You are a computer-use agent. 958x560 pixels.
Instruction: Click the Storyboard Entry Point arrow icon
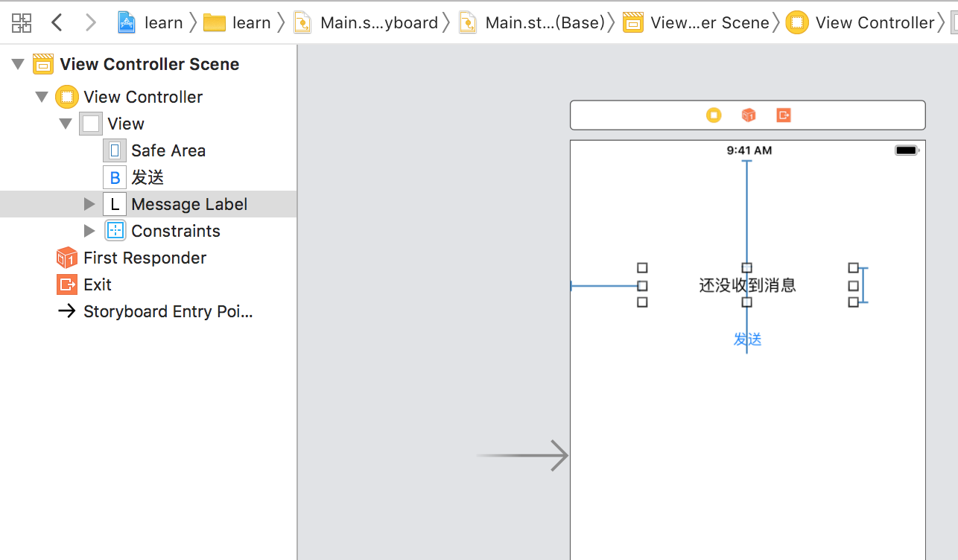67,311
